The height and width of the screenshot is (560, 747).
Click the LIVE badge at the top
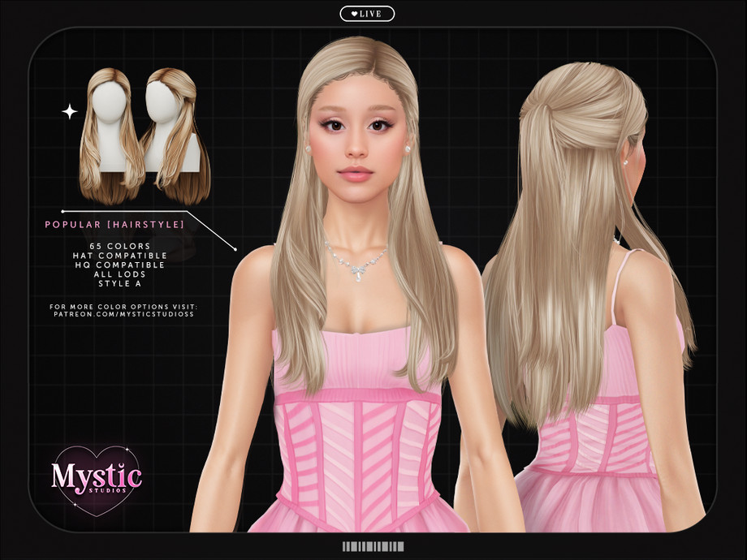[367, 14]
